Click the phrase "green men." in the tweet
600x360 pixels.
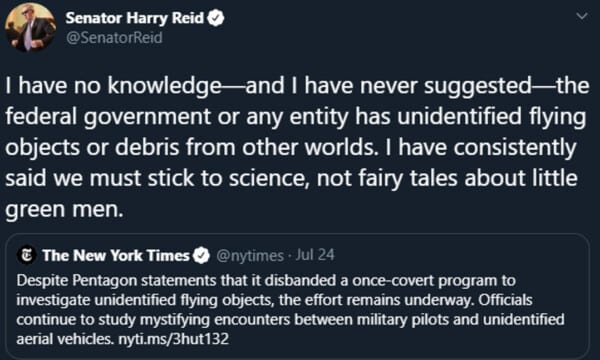64,210
